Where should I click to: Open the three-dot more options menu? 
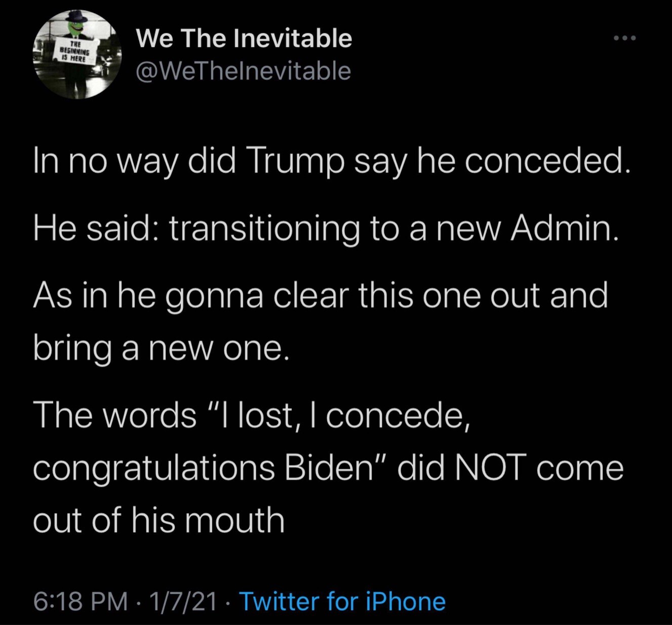(624, 38)
